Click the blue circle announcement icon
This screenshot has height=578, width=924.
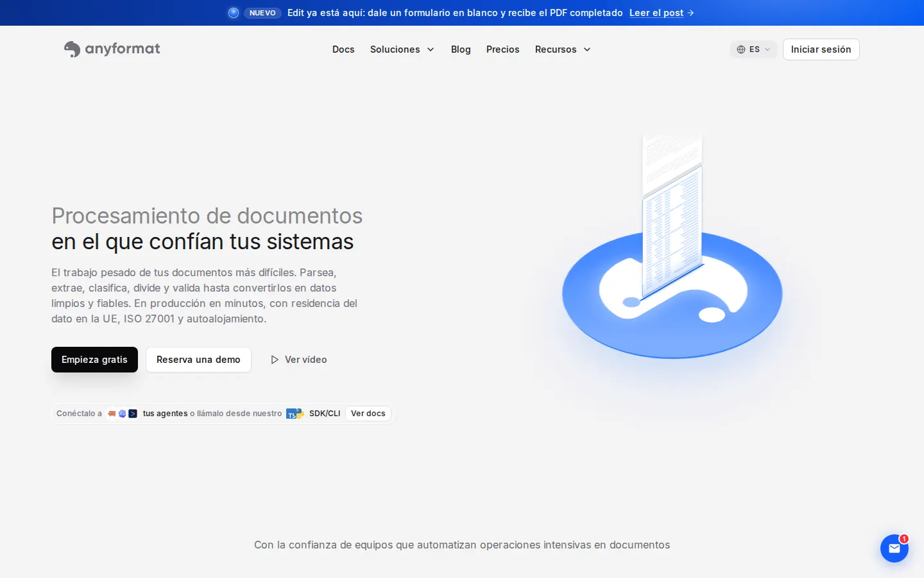[x=234, y=13]
